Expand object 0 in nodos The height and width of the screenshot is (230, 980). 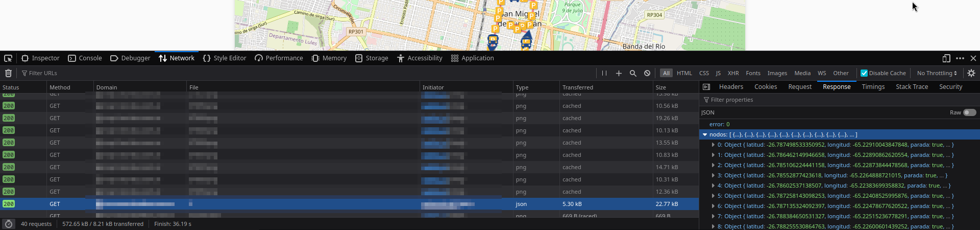pos(713,145)
